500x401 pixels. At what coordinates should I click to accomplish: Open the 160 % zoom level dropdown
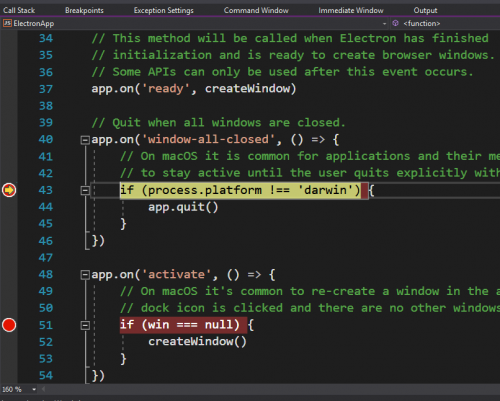click(34, 389)
